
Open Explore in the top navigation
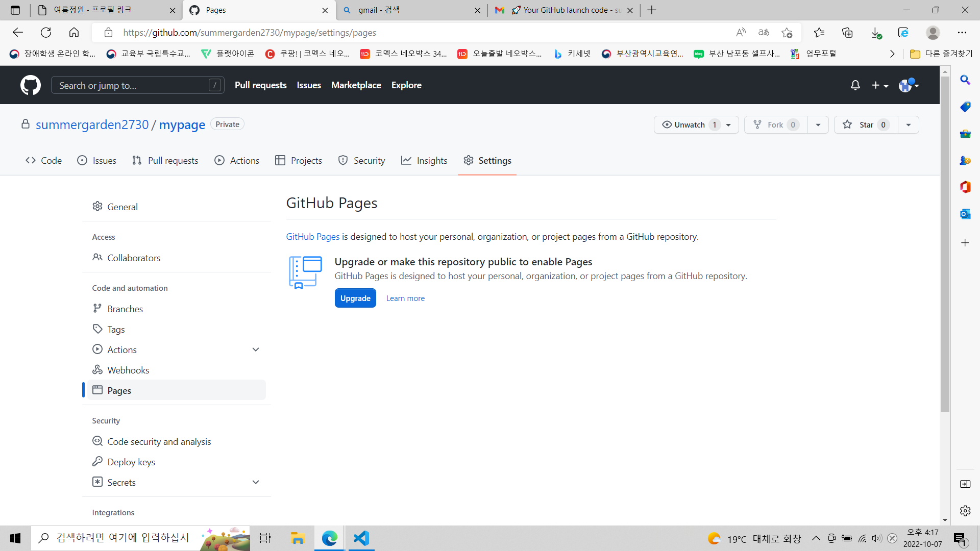click(x=406, y=85)
